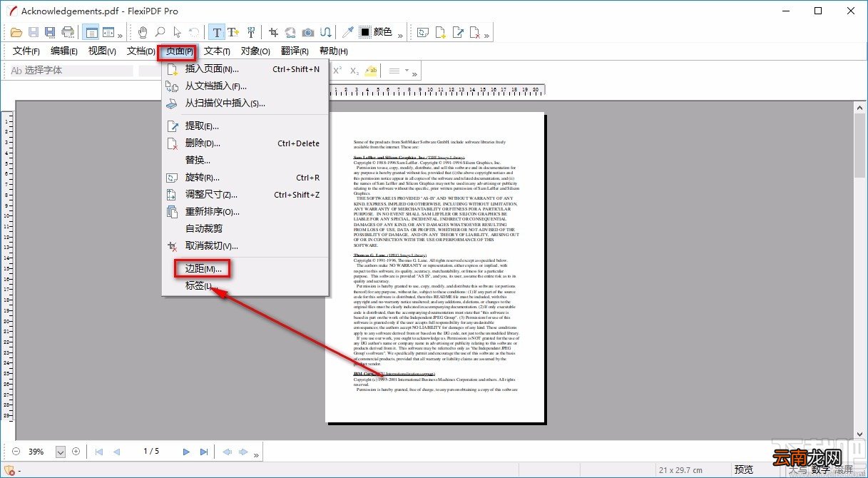Jump to the last page button

204,452
